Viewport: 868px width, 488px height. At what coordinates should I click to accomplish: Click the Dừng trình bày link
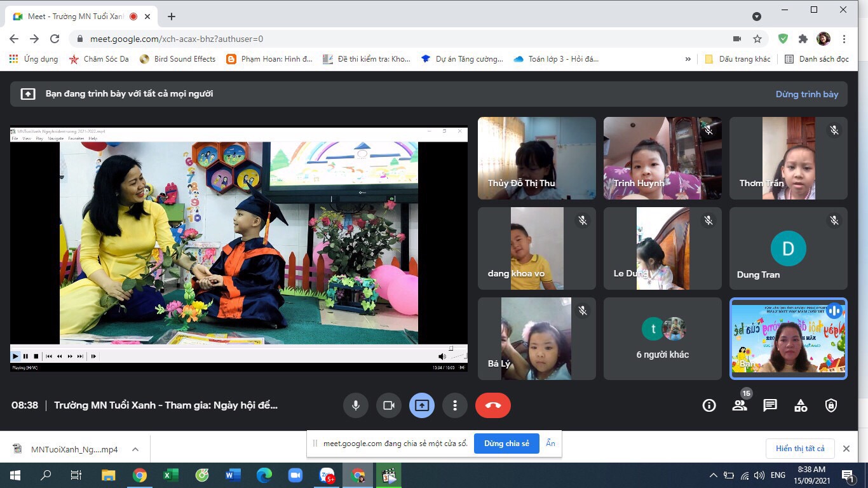(x=807, y=94)
